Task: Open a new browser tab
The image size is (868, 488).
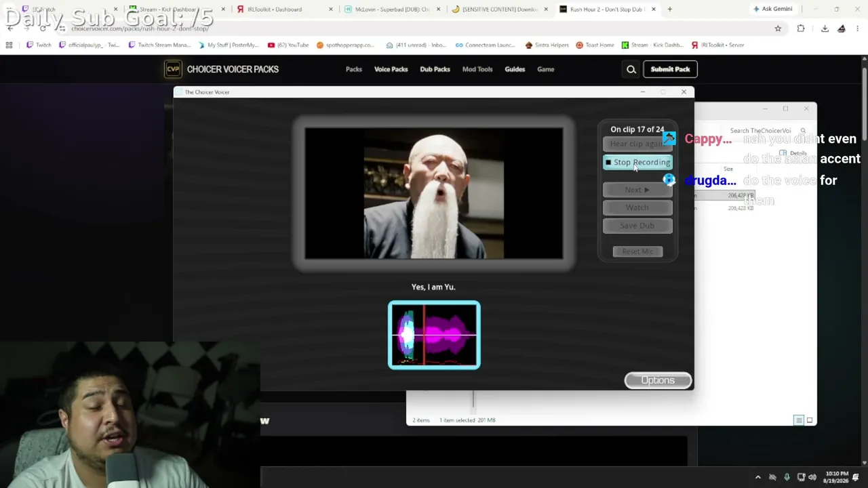Action: [x=669, y=9]
